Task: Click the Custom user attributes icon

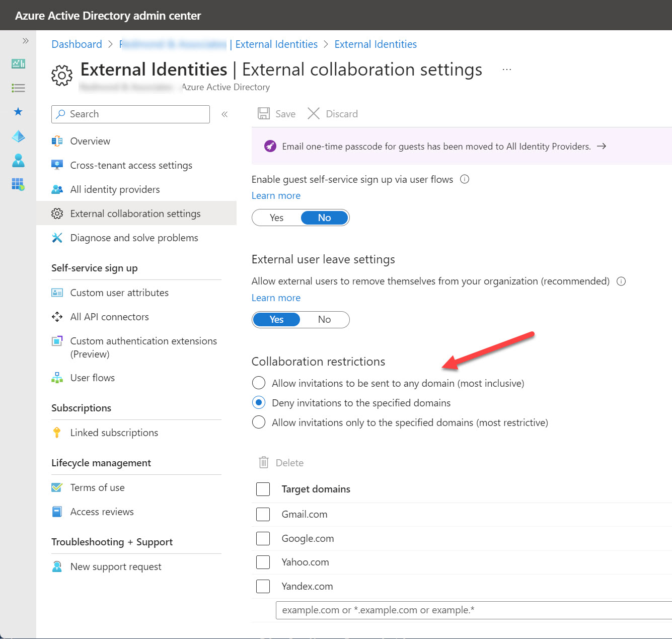Action: pyautogui.click(x=57, y=293)
